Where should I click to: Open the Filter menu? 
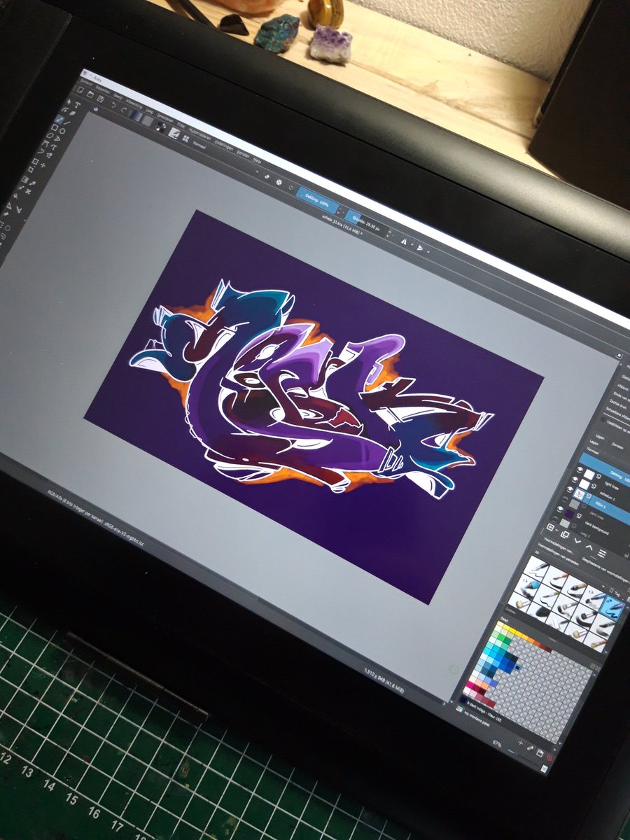pyautogui.click(x=181, y=125)
